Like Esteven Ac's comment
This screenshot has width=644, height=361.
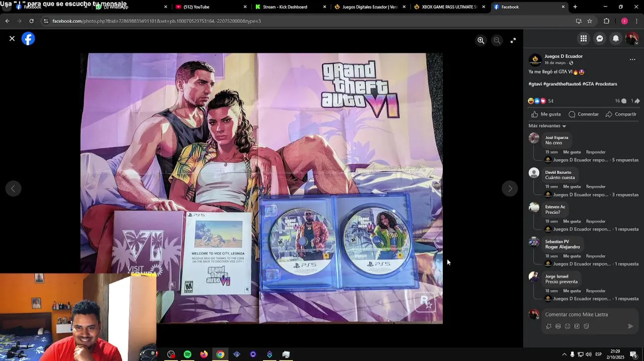572,221
